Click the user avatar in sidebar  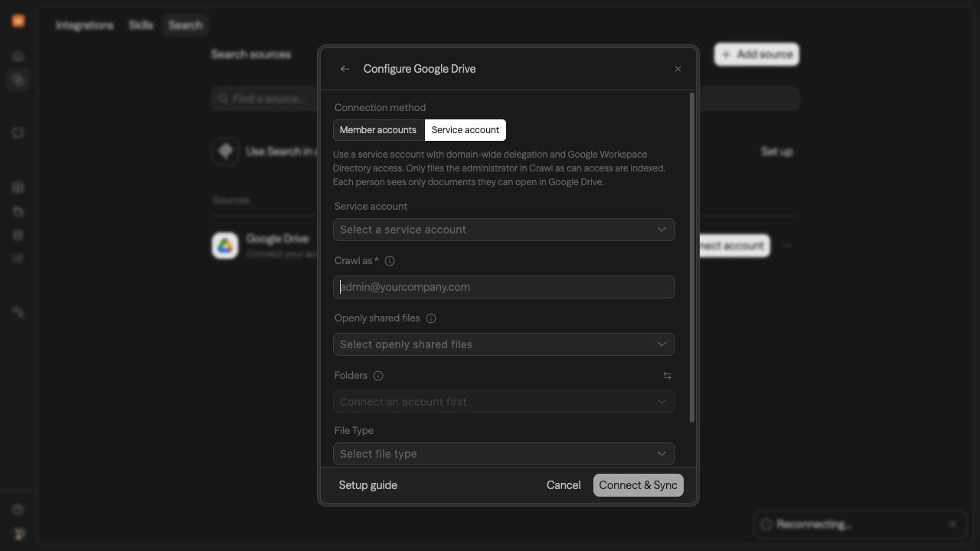click(x=18, y=533)
